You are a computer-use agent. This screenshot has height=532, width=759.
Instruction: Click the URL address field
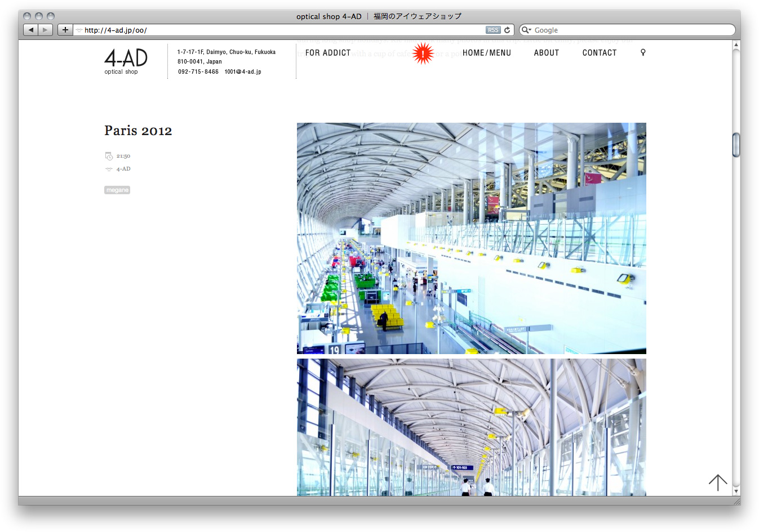click(282, 30)
